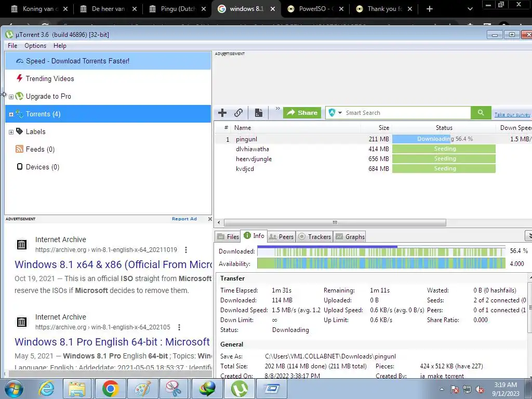Click the pingunl Downloading progress bar
The image size is (532, 399).
tap(444, 139)
